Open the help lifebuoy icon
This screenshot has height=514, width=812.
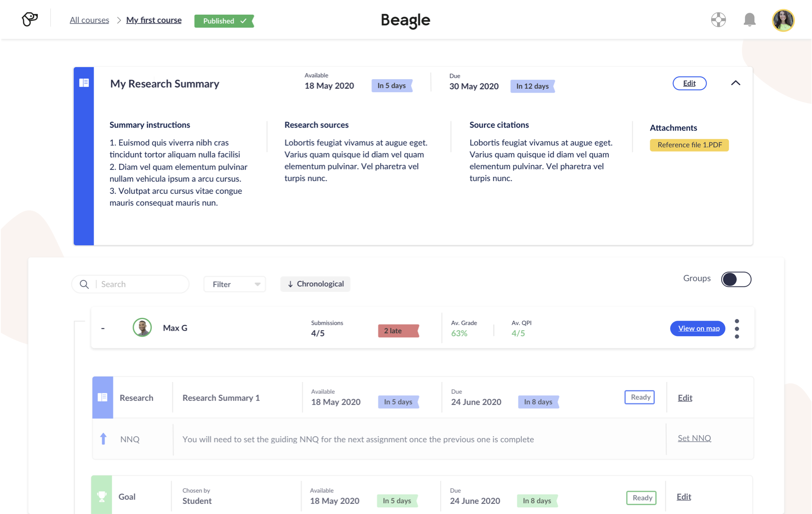718,20
